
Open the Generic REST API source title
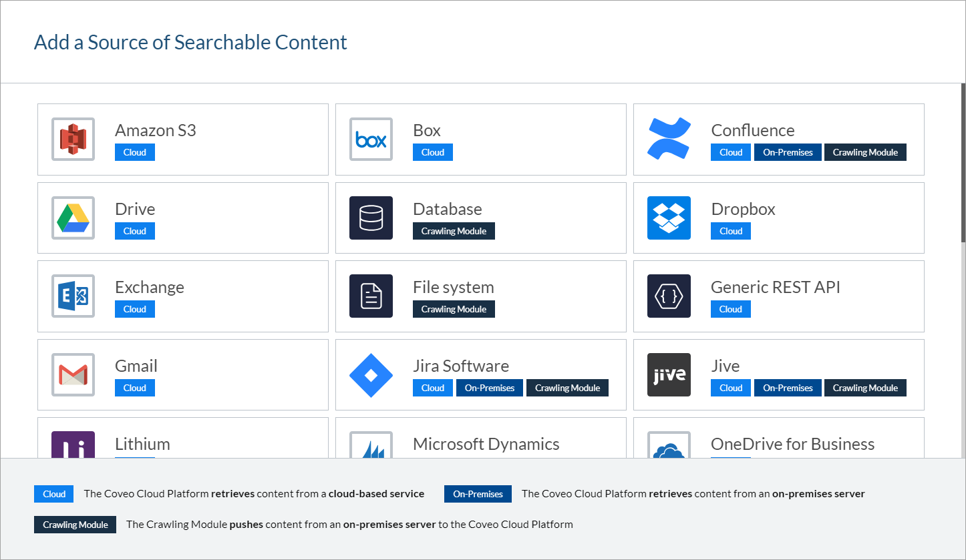click(x=776, y=287)
